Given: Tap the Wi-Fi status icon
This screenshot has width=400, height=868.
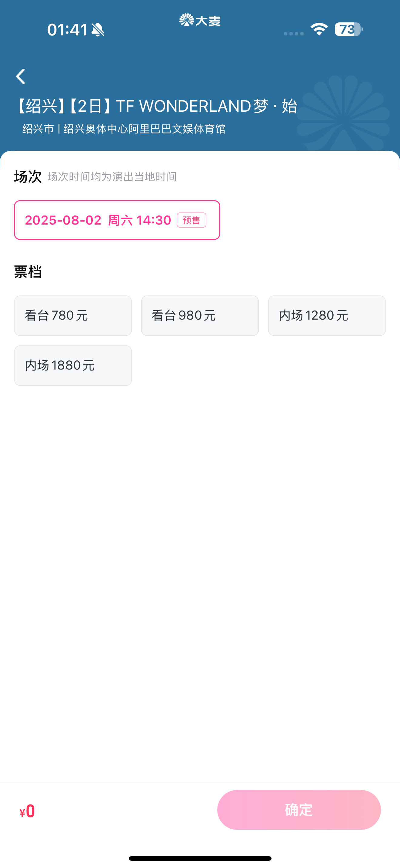Looking at the screenshot, I should pos(319,29).
